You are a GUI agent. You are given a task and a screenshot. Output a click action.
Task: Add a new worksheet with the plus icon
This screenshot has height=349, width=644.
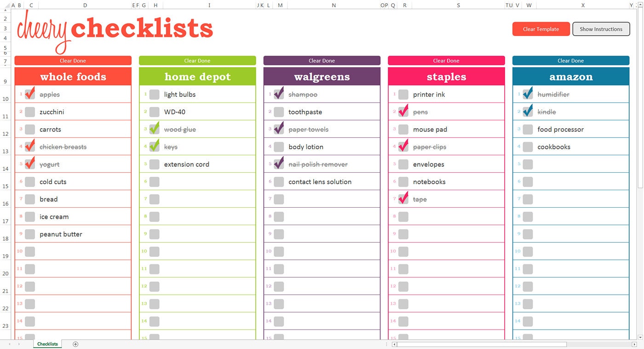coord(76,344)
